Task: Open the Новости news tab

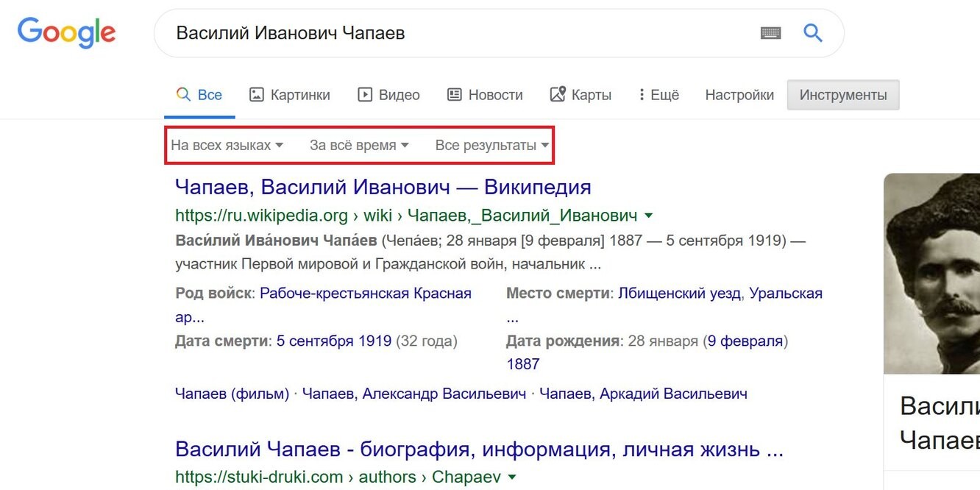Action: tap(485, 95)
